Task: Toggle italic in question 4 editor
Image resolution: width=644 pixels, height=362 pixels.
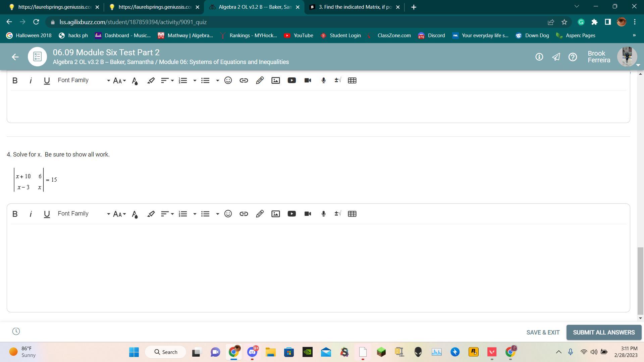Action: pos(31,214)
